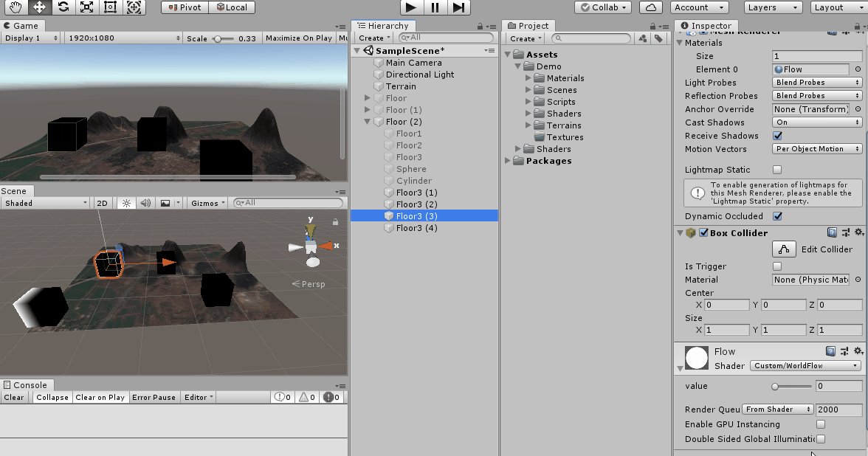
Task: Open the Collab menu button
Action: [x=604, y=7]
